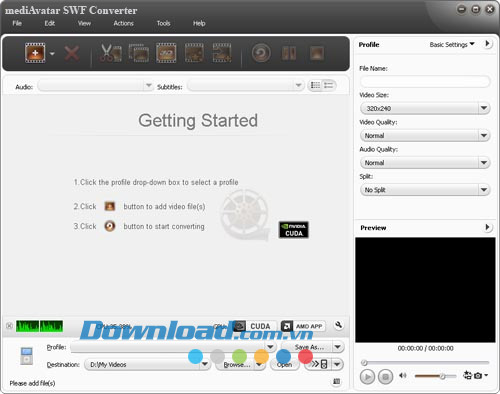Click the convert icon in instructions
500x394 pixels.
[x=110, y=226]
